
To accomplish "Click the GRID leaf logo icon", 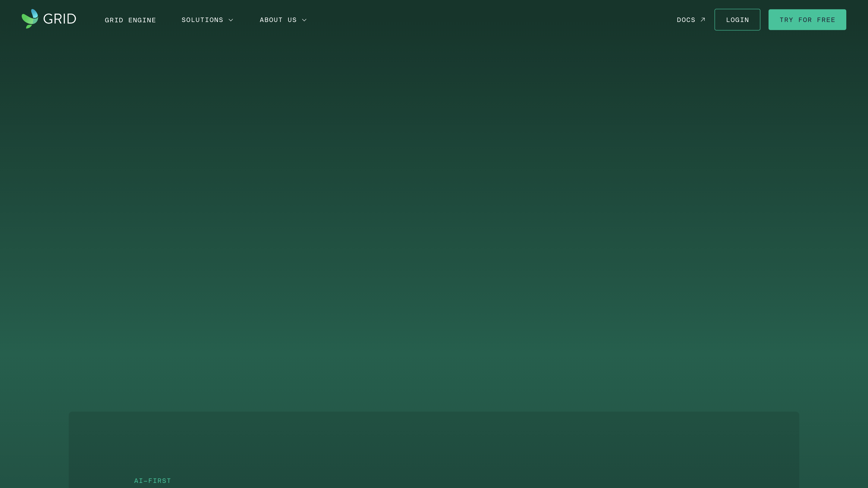I will pyautogui.click(x=30, y=19).
